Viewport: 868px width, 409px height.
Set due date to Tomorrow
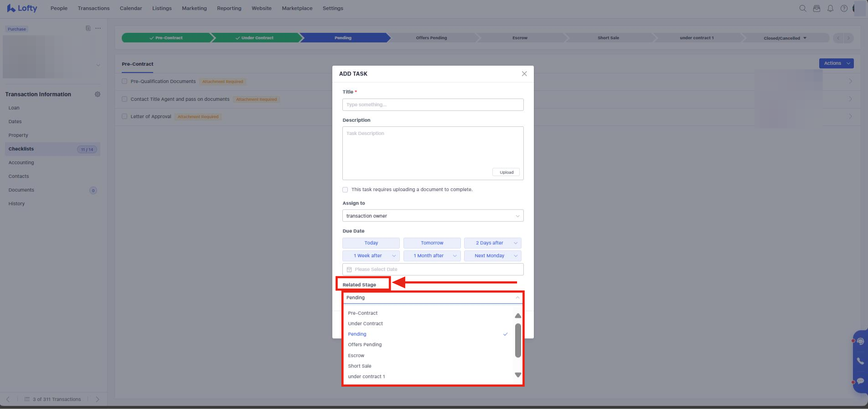432,243
